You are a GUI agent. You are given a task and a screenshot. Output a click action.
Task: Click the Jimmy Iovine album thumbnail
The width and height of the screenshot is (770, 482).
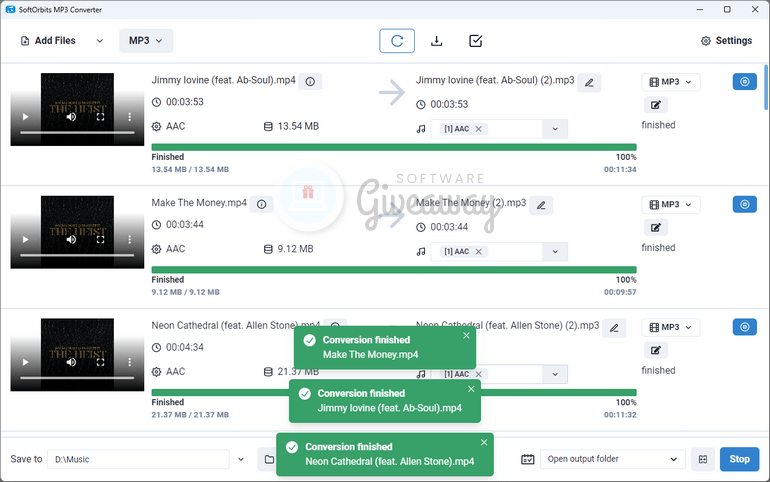click(77, 109)
